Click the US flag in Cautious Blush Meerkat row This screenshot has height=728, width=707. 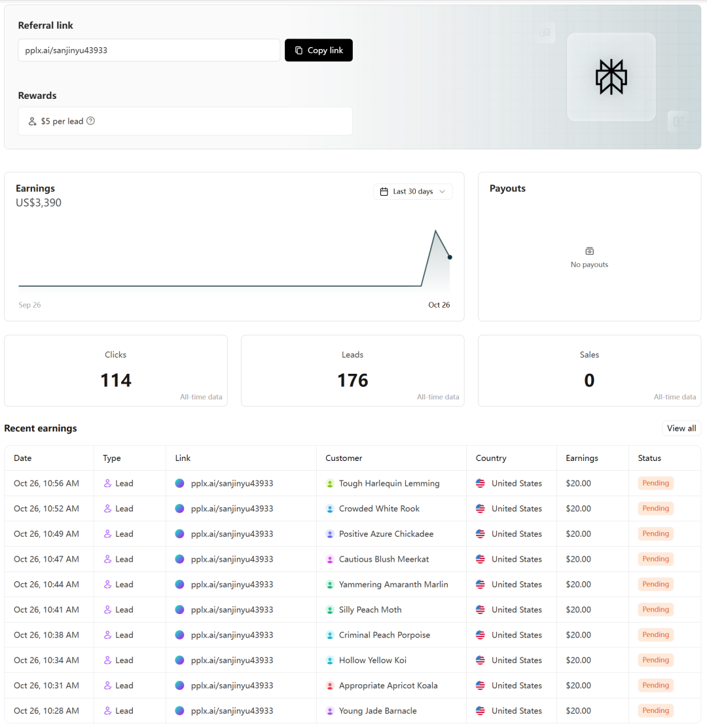tap(480, 559)
